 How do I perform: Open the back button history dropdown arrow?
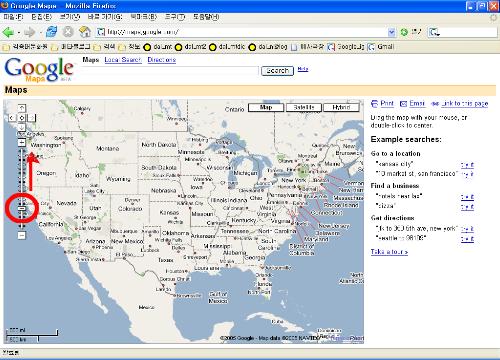tap(19, 32)
